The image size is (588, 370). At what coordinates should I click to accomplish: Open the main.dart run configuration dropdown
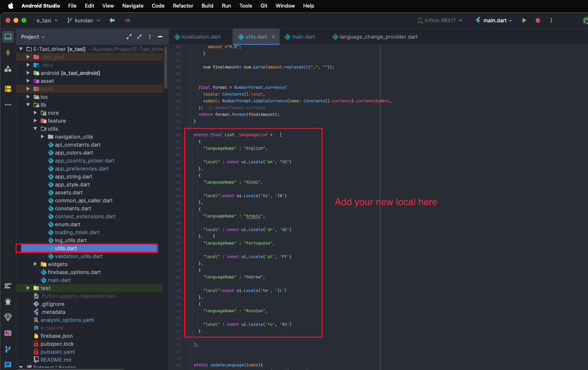[x=494, y=20]
